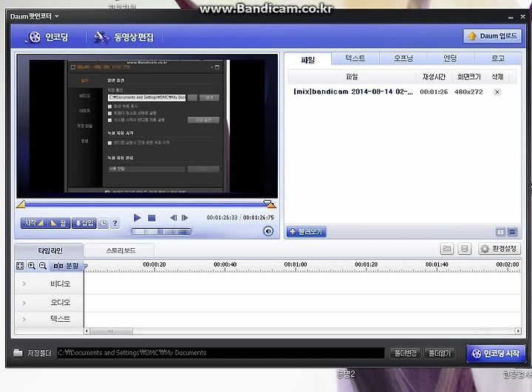Screen dimensions: 532x392
Task: Play the preview video
Action: [137, 218]
